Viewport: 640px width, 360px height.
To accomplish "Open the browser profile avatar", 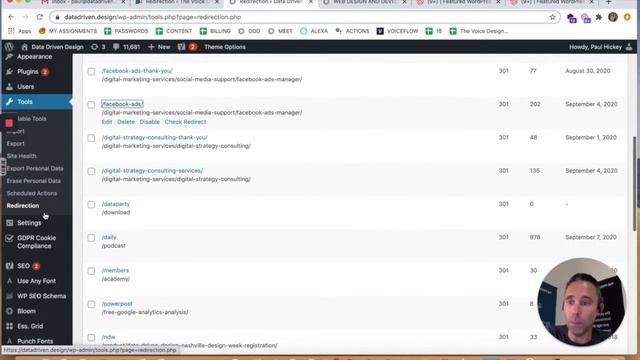I will tap(613, 17).
